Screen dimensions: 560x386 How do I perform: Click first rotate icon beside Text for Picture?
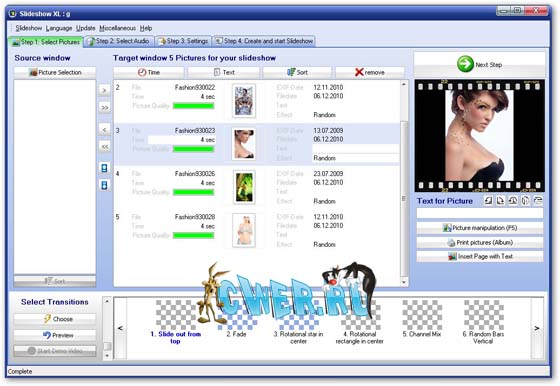click(x=488, y=201)
